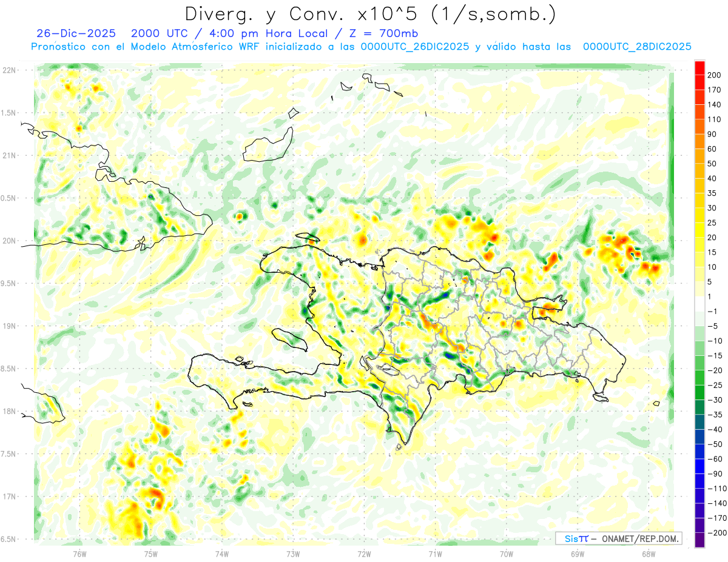Image resolution: width=728 pixels, height=562 pixels.
Task: Click the "72W" longitude label
Action: [364, 554]
